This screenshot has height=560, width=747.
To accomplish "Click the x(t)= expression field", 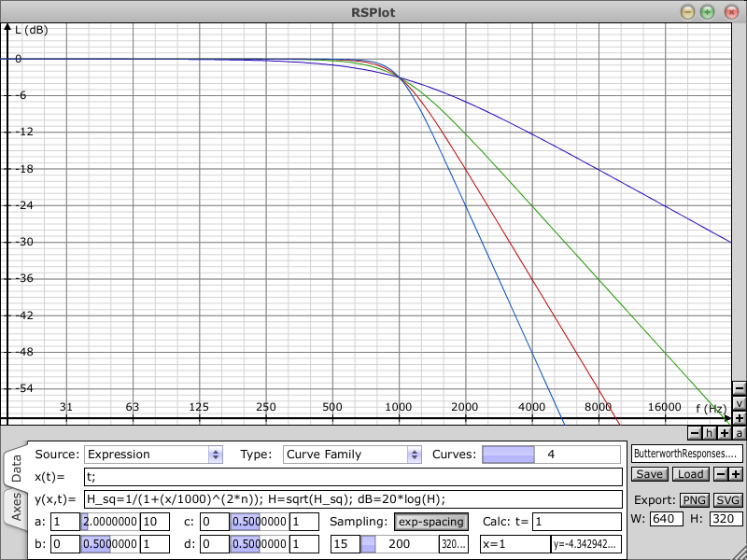I will [x=353, y=477].
